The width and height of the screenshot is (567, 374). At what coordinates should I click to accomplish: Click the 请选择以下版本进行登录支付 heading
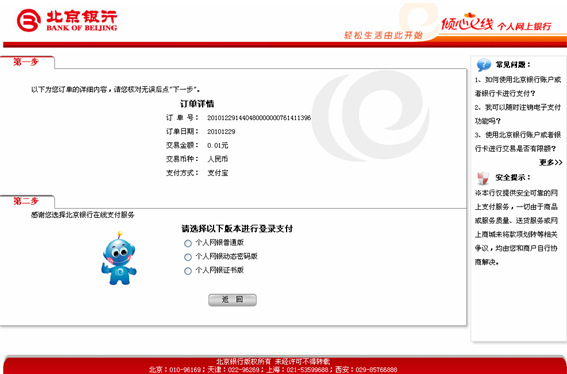click(237, 229)
